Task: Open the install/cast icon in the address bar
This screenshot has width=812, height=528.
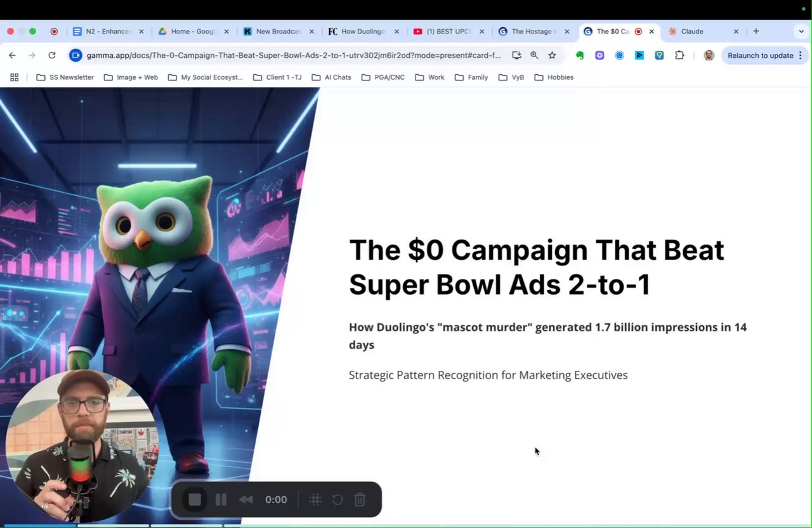Action: 516,55
